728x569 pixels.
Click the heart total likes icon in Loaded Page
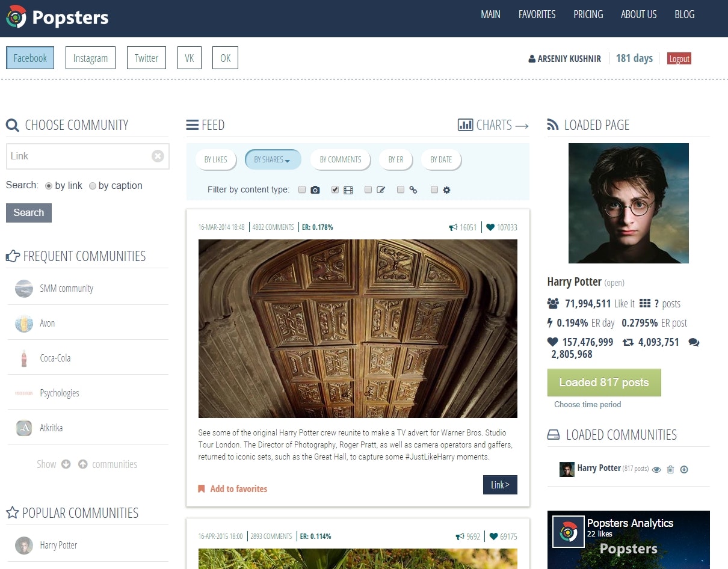tap(553, 342)
